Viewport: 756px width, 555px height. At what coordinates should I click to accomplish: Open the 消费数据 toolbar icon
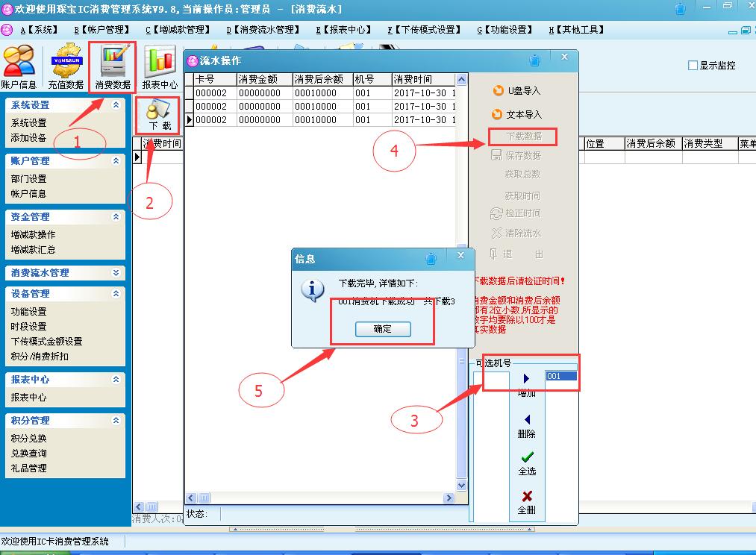pyautogui.click(x=113, y=67)
